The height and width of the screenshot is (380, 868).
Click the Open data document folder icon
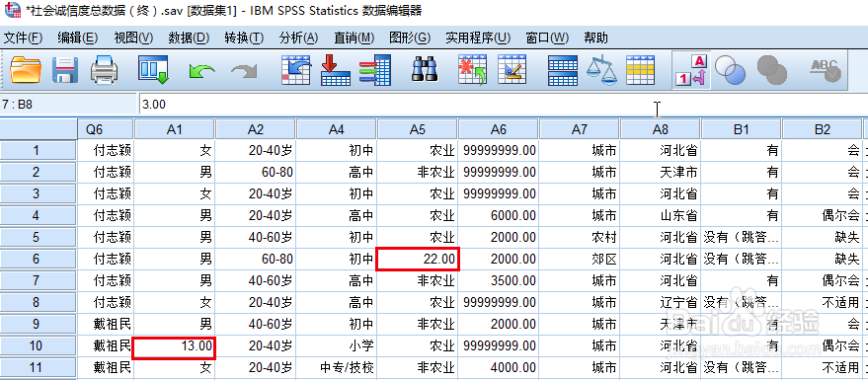[x=26, y=70]
